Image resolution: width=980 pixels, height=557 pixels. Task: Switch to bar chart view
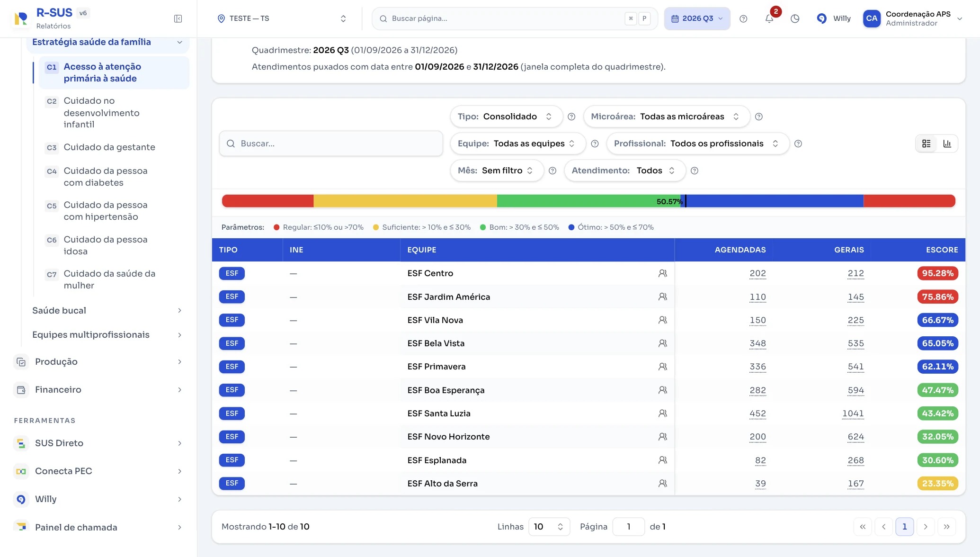(947, 144)
